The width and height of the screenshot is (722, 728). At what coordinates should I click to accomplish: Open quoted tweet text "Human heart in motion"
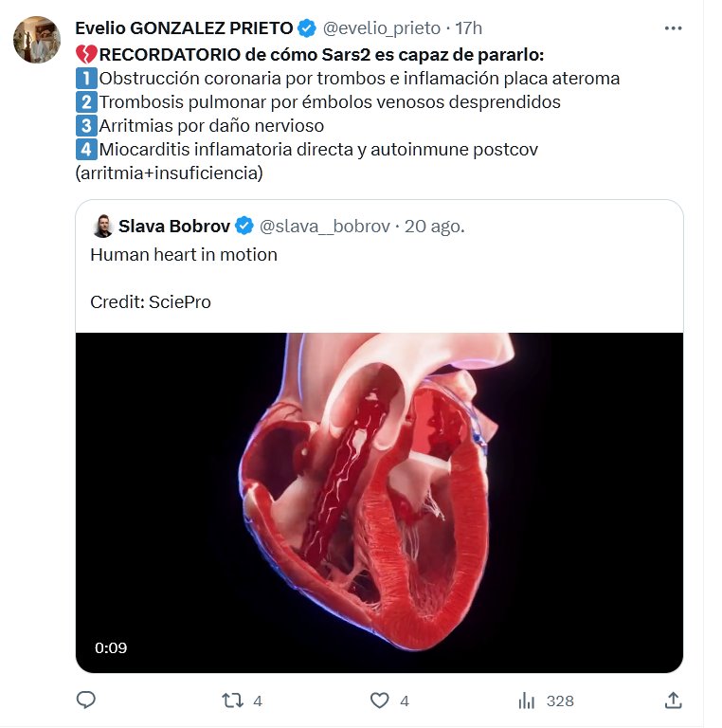[184, 255]
